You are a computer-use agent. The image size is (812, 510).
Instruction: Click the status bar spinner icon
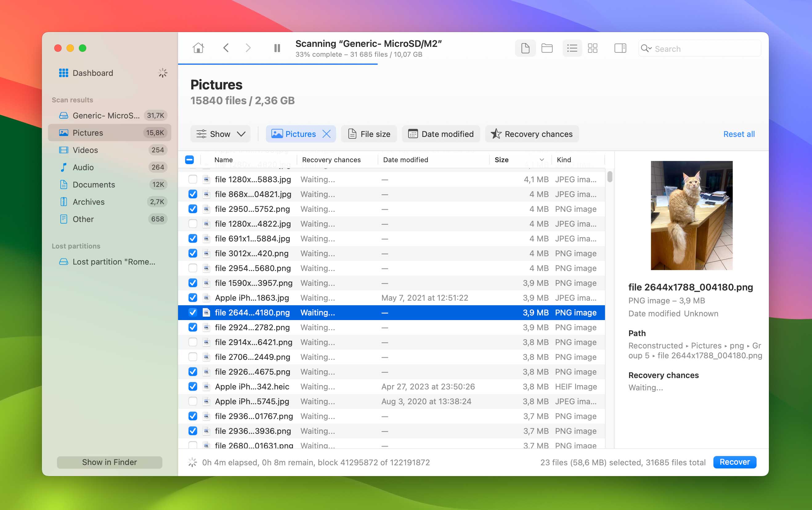coord(192,462)
